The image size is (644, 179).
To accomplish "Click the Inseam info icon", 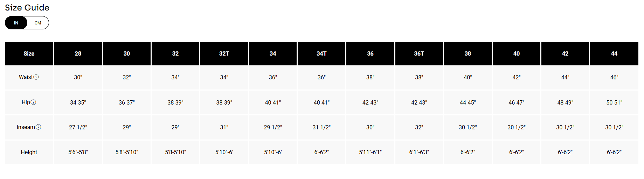I will tap(39, 127).
